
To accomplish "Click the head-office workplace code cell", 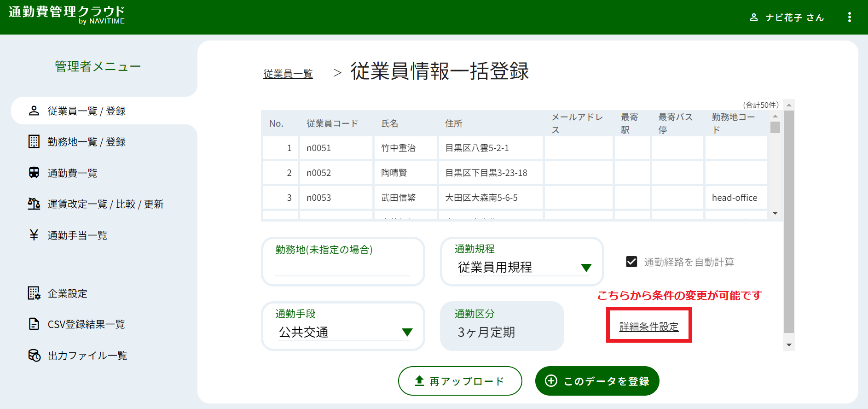I will click(x=736, y=198).
